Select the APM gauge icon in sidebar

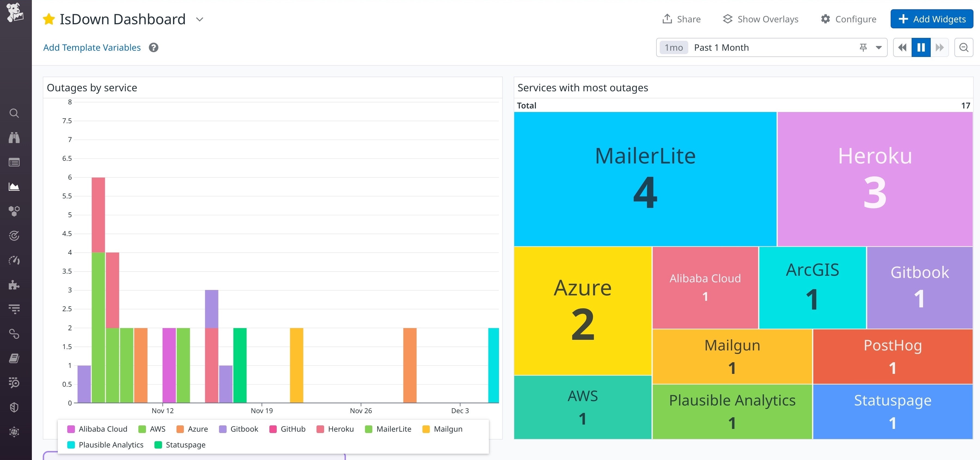pos(14,260)
